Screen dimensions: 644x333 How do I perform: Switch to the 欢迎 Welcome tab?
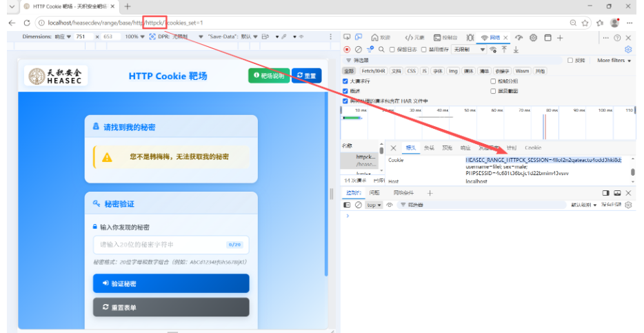[381, 37]
